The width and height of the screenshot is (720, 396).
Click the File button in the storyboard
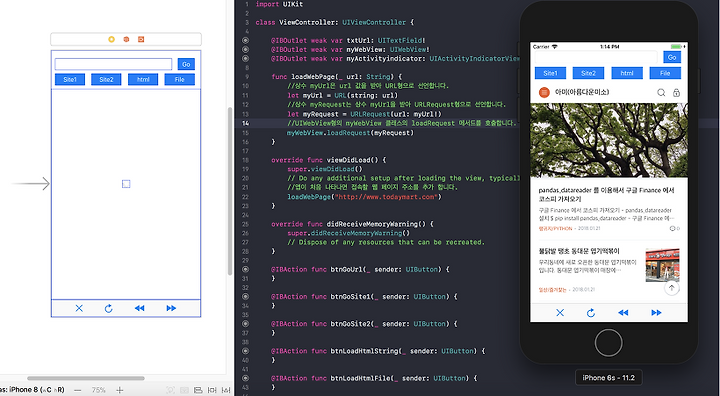click(x=180, y=79)
